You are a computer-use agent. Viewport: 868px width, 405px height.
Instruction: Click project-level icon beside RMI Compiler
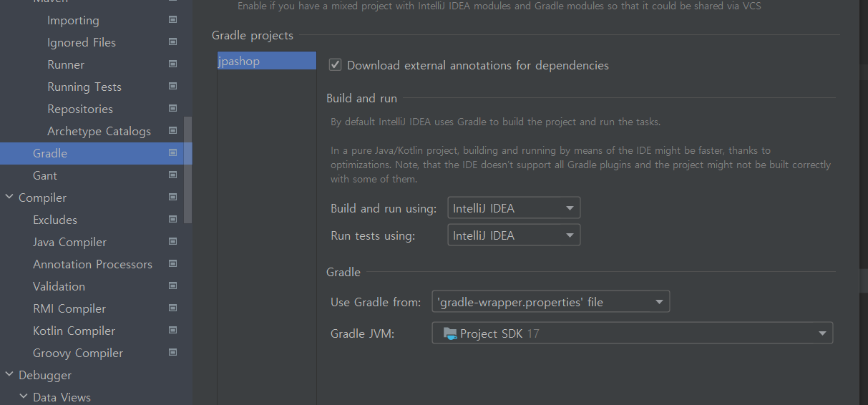tap(172, 308)
